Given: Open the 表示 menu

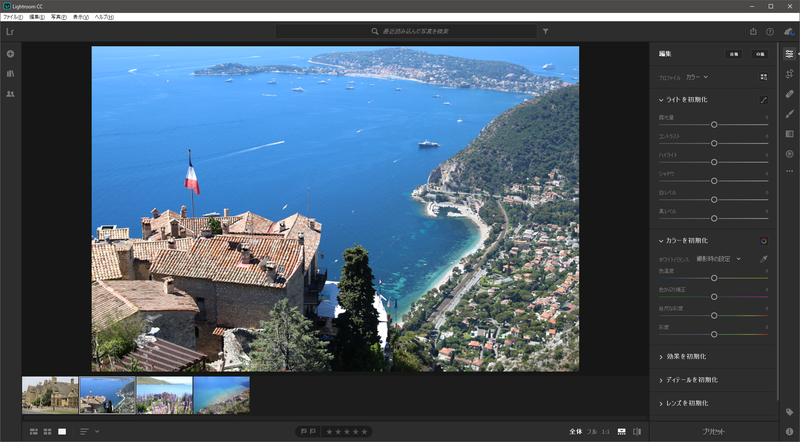Looking at the screenshot, I should [81, 17].
